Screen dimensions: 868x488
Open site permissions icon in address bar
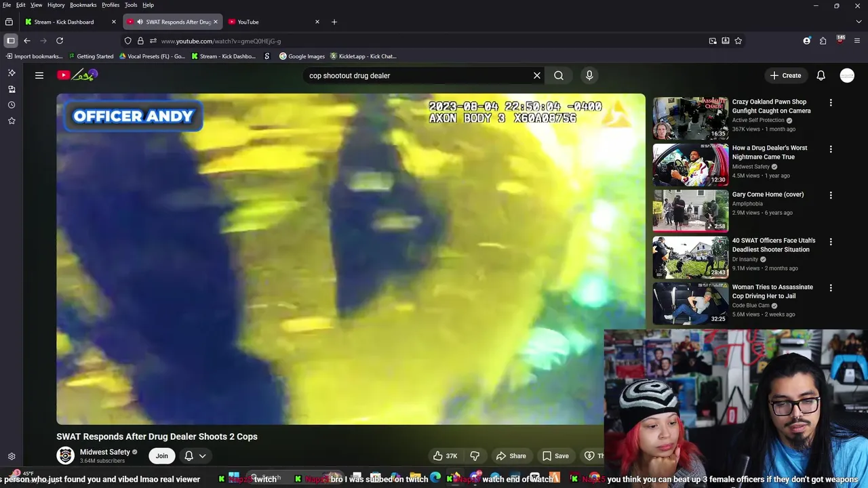point(153,41)
